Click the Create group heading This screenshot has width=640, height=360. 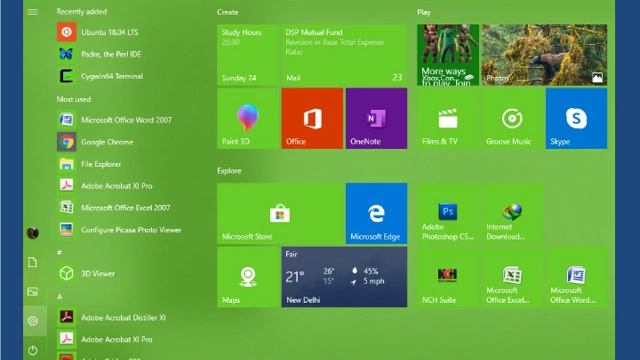pos(228,12)
